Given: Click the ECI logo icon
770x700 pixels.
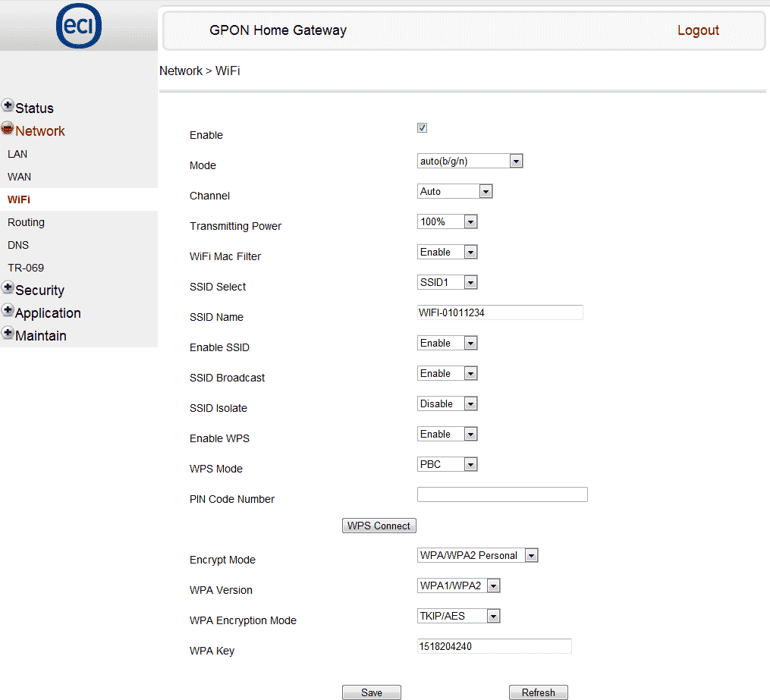Looking at the screenshot, I should pos(78,27).
